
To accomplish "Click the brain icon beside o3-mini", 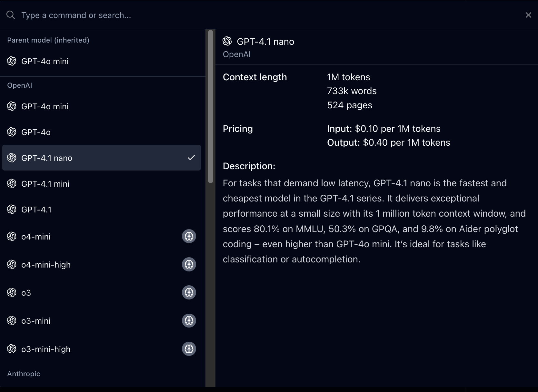I will [189, 320].
